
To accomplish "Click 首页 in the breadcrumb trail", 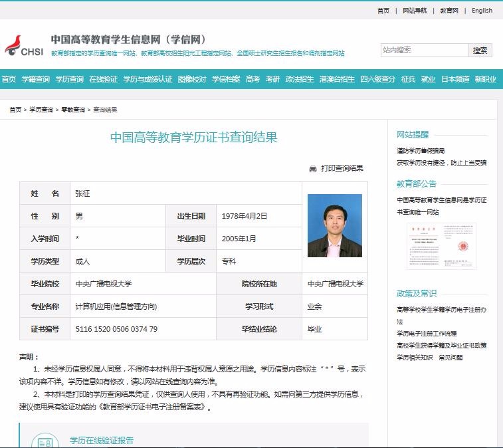I will click(x=15, y=110).
